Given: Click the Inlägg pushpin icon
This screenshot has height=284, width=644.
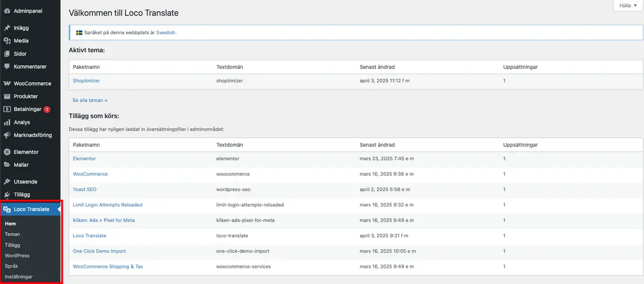Looking at the screenshot, I should (x=7, y=27).
